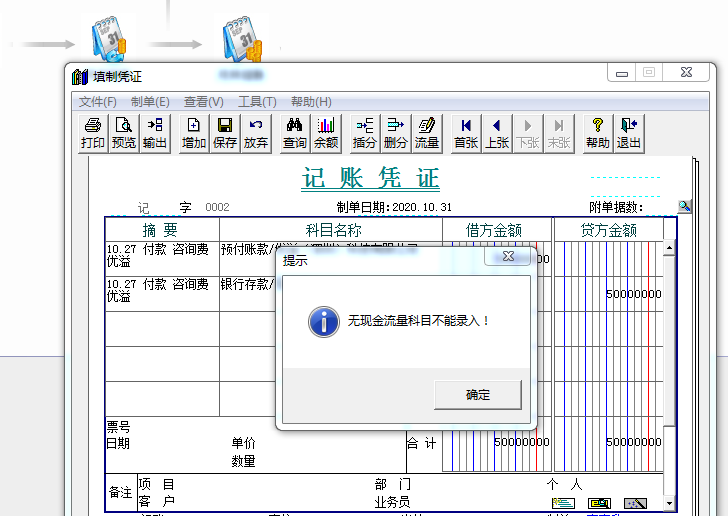Insert an entry line with 插分
Screen dimensions: 728x516
(x=364, y=133)
